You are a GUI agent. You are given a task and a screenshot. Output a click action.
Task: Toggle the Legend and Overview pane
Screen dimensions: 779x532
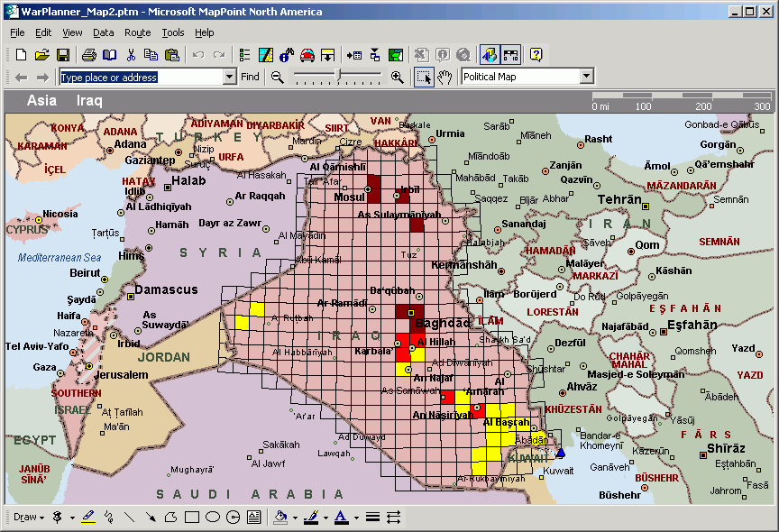point(243,55)
